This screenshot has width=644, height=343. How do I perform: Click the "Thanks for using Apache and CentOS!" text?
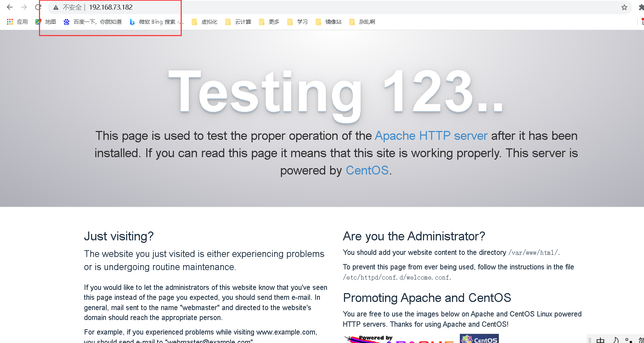point(449,324)
